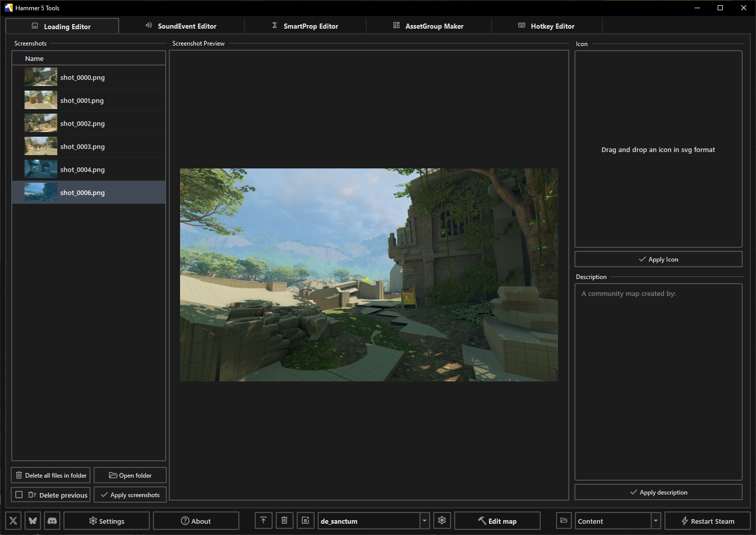Minimize the Hammer 5 Tools window
The image size is (756, 535).
(697, 8)
